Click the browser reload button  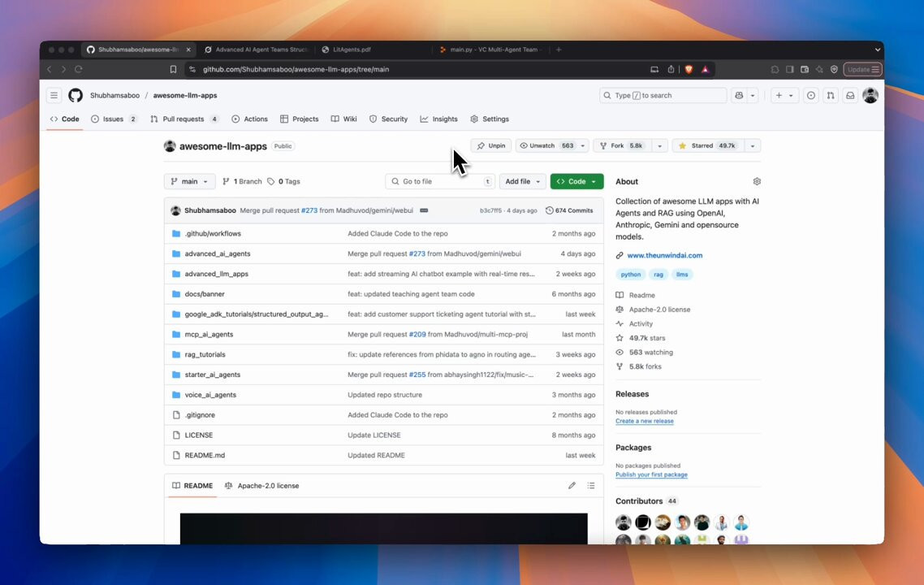(79, 69)
